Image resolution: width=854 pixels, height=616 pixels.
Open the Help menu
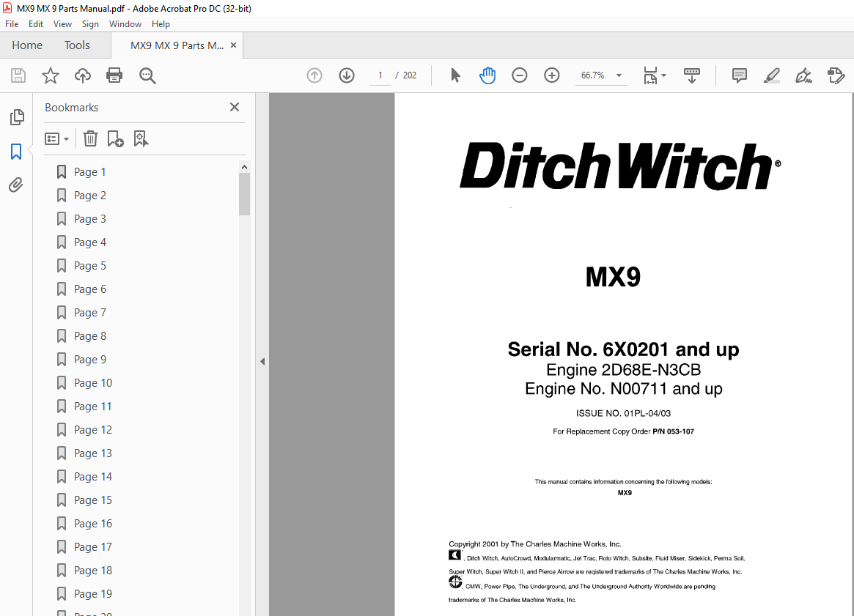[x=161, y=24]
